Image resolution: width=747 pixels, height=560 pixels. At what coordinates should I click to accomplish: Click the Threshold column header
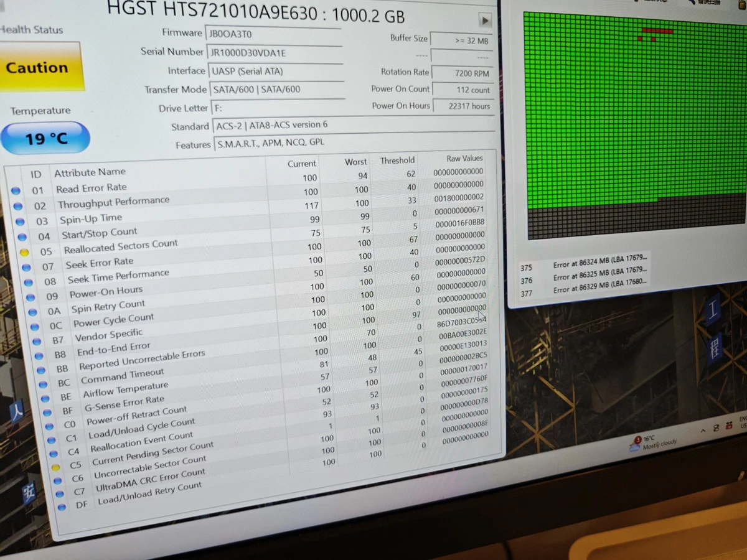[x=397, y=161]
